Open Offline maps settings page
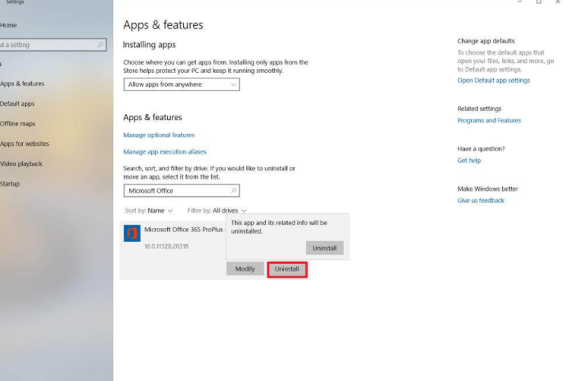 (17, 124)
